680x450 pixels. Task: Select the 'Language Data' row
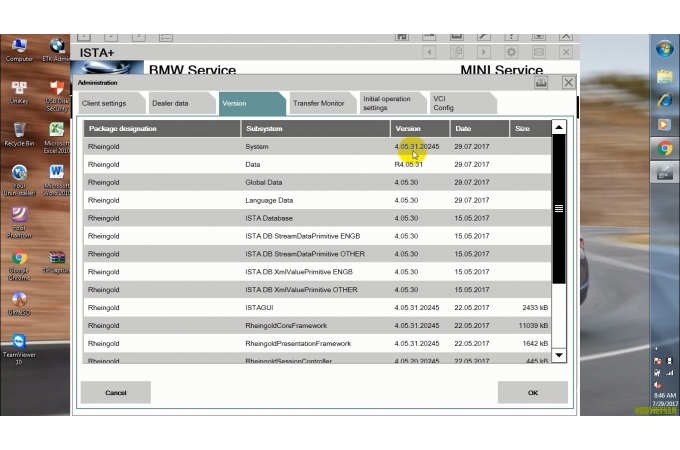pyautogui.click(x=317, y=200)
